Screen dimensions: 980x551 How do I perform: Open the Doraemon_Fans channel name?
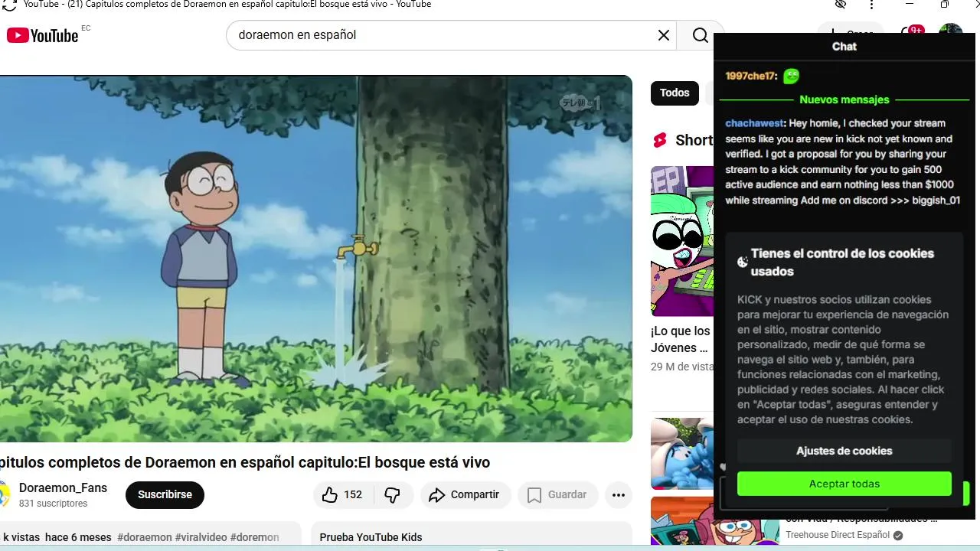[63, 488]
